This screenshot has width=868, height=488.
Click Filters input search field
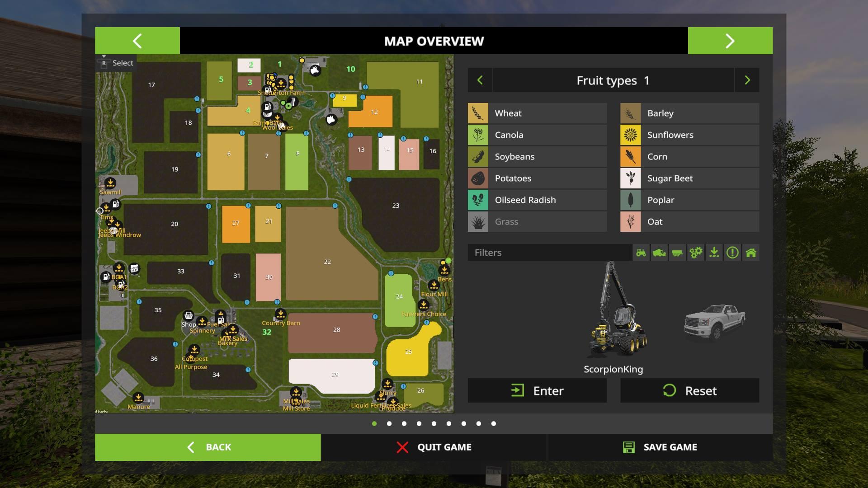(x=550, y=252)
